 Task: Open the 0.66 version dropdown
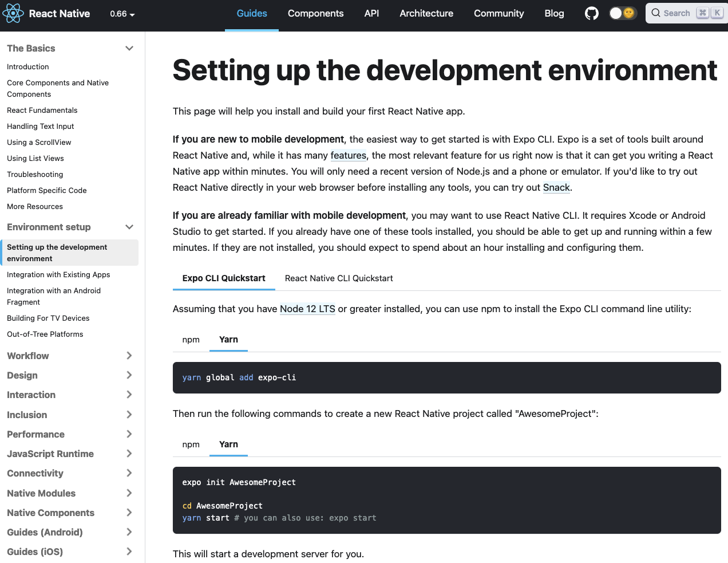[x=122, y=14]
